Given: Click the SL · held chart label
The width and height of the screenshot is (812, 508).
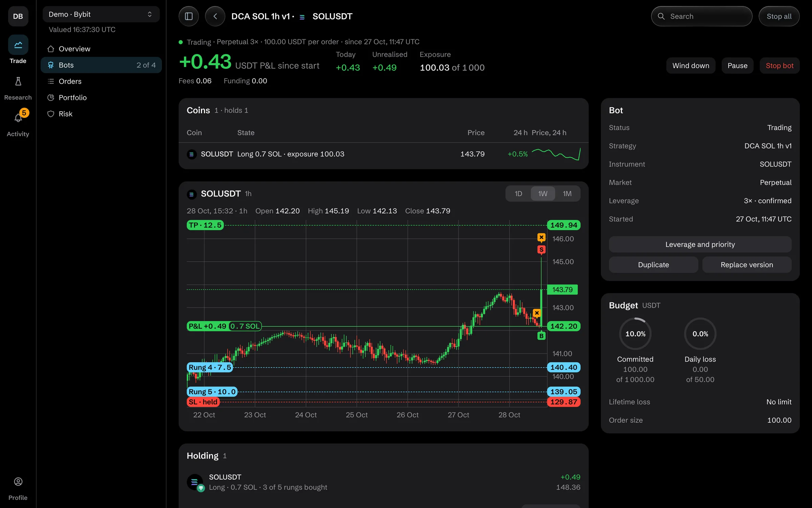Looking at the screenshot, I should coord(203,402).
